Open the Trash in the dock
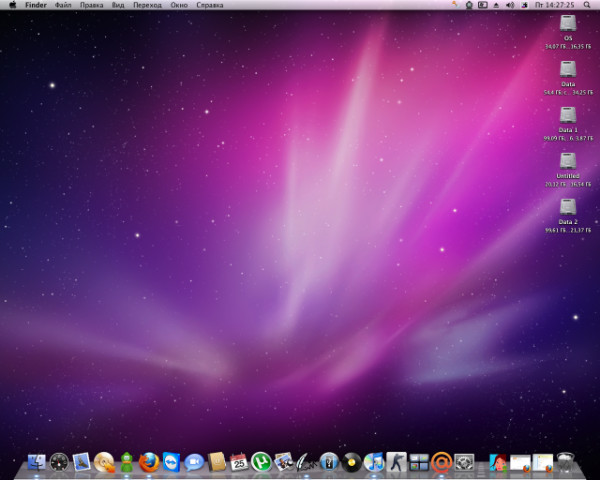The image size is (600, 480). pyautogui.click(x=567, y=462)
